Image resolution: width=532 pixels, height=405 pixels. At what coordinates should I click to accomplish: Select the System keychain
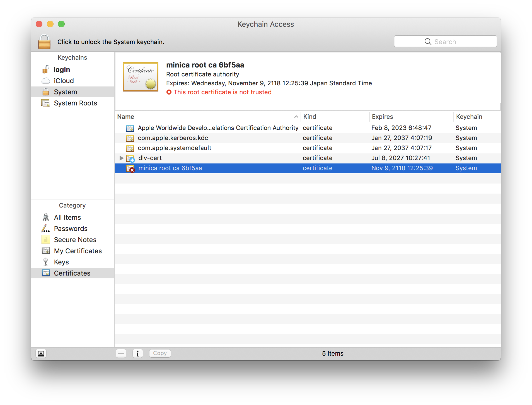click(73, 92)
